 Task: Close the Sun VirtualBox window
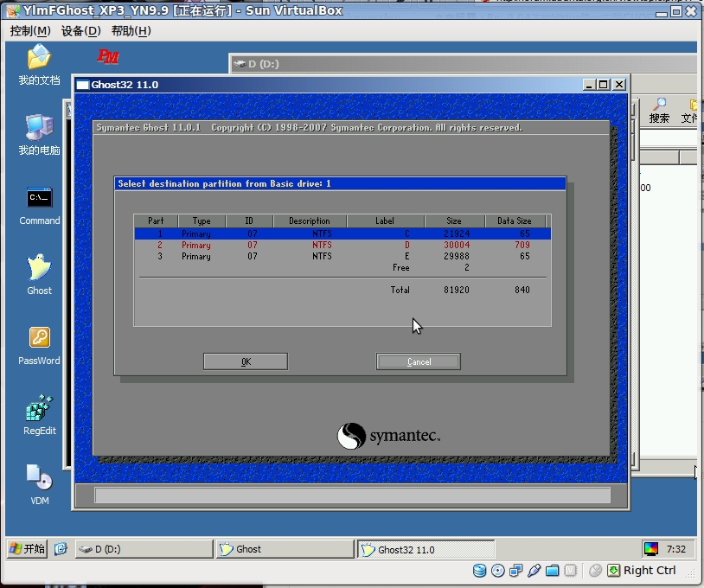691,11
